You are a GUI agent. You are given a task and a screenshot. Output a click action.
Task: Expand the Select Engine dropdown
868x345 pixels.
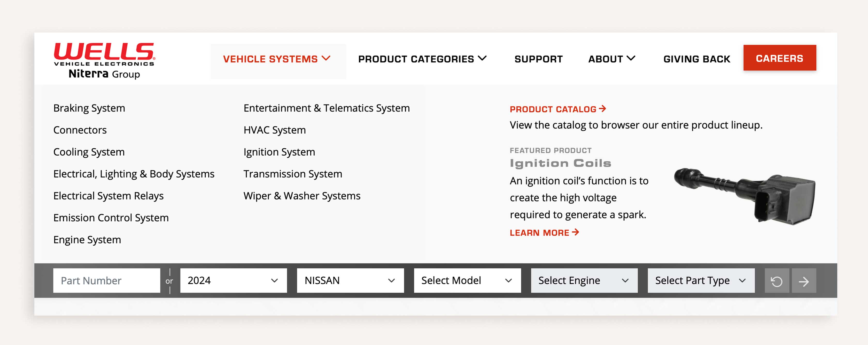tap(584, 281)
